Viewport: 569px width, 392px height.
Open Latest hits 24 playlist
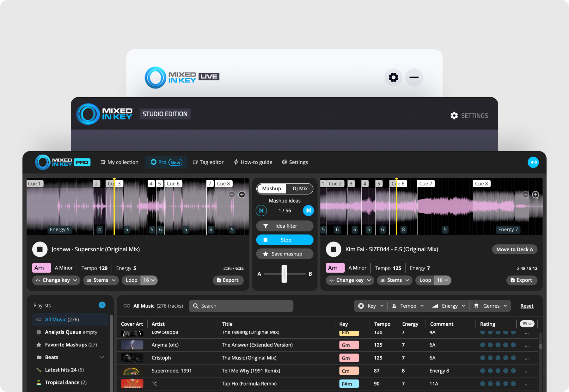[x=70, y=370]
